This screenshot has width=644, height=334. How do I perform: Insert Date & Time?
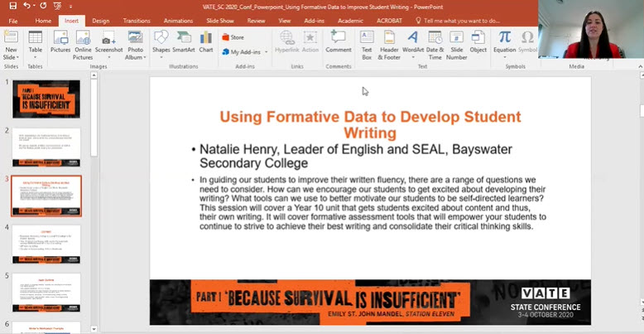tap(435, 42)
